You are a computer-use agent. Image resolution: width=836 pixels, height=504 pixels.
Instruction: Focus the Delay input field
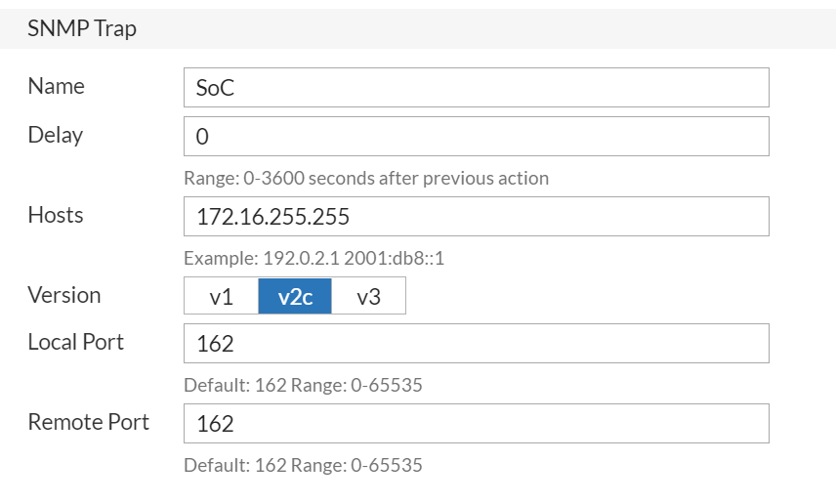click(476, 137)
